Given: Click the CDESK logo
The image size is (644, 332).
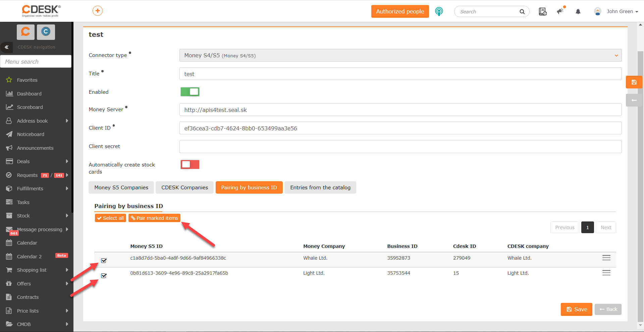Looking at the screenshot, I should [x=41, y=11].
